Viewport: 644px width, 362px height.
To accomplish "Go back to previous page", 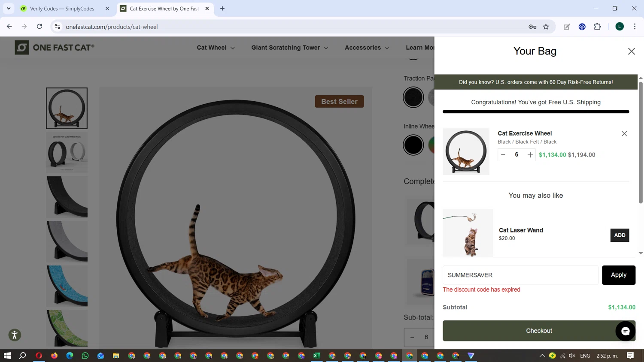I will [x=9, y=27].
